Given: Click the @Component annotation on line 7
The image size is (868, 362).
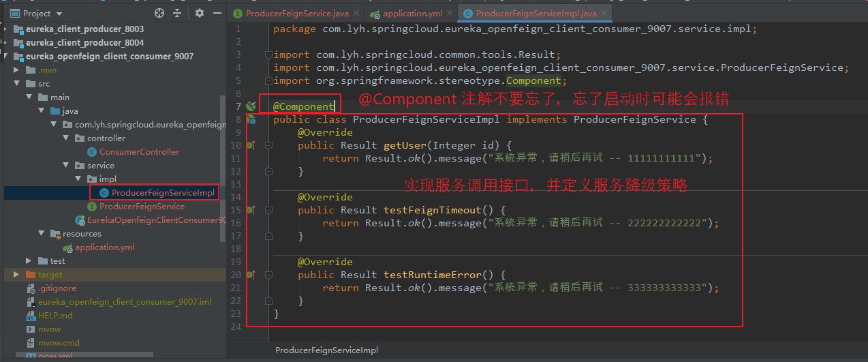Looking at the screenshot, I should tap(304, 106).
